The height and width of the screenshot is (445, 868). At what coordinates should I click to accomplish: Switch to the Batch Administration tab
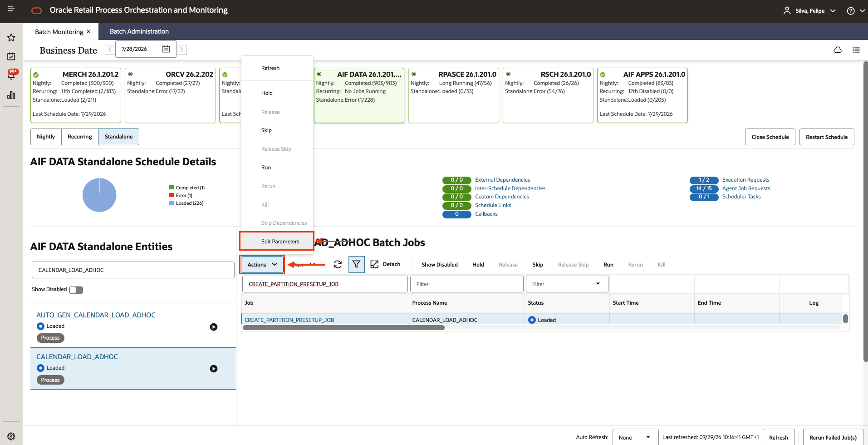pos(139,31)
